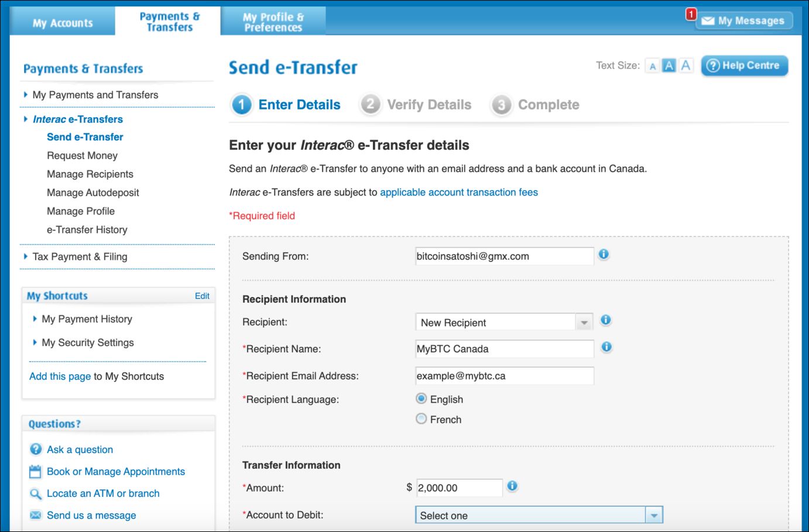Open the Help Centre
This screenshot has height=532, width=809.
[745, 66]
